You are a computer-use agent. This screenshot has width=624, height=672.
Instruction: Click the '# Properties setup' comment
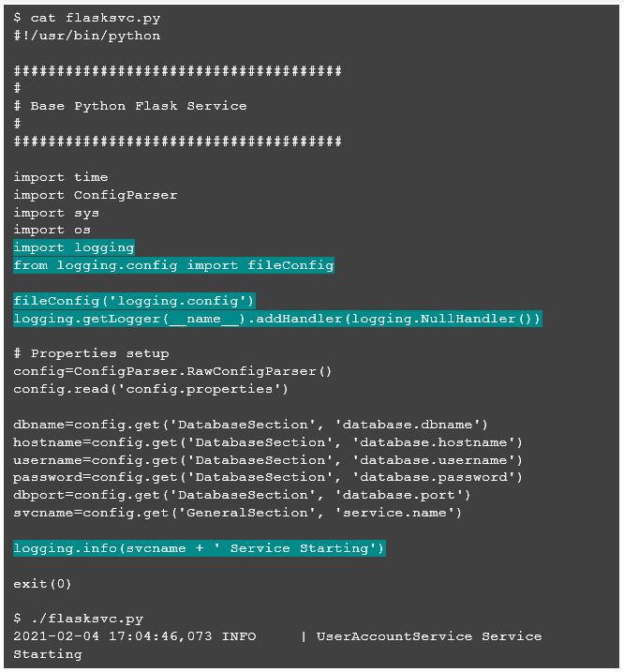[x=91, y=353]
